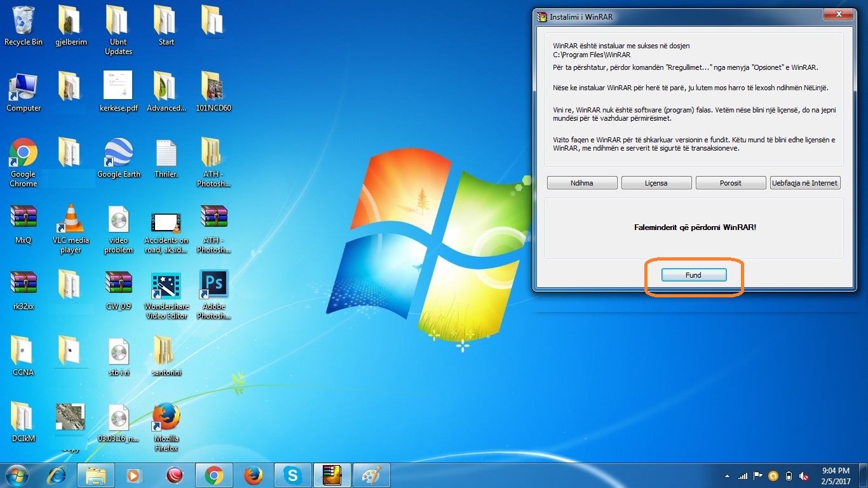This screenshot has height=488, width=868.
Task: Open Uebfaqja në Internet button
Action: [x=805, y=183]
